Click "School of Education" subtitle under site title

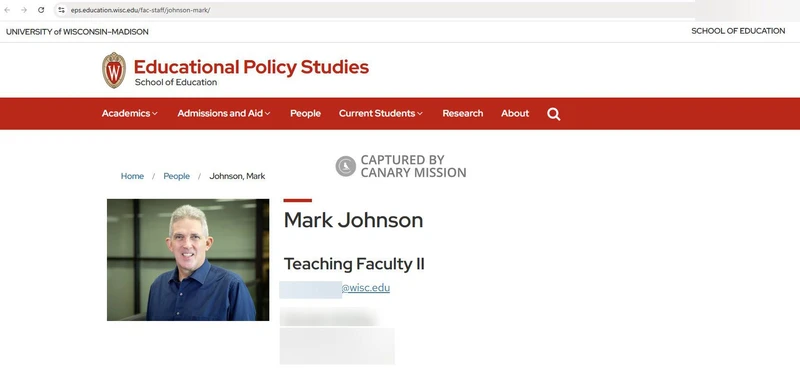(176, 82)
